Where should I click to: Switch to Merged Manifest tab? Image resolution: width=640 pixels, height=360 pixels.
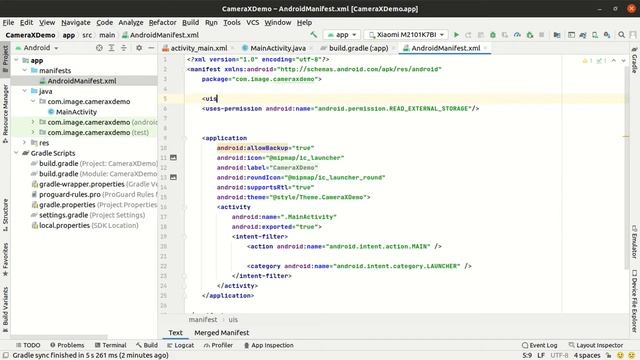click(x=222, y=333)
